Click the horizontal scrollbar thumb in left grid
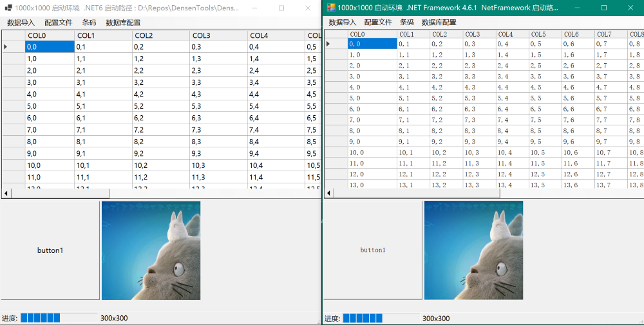This screenshot has height=325, width=644. point(60,193)
